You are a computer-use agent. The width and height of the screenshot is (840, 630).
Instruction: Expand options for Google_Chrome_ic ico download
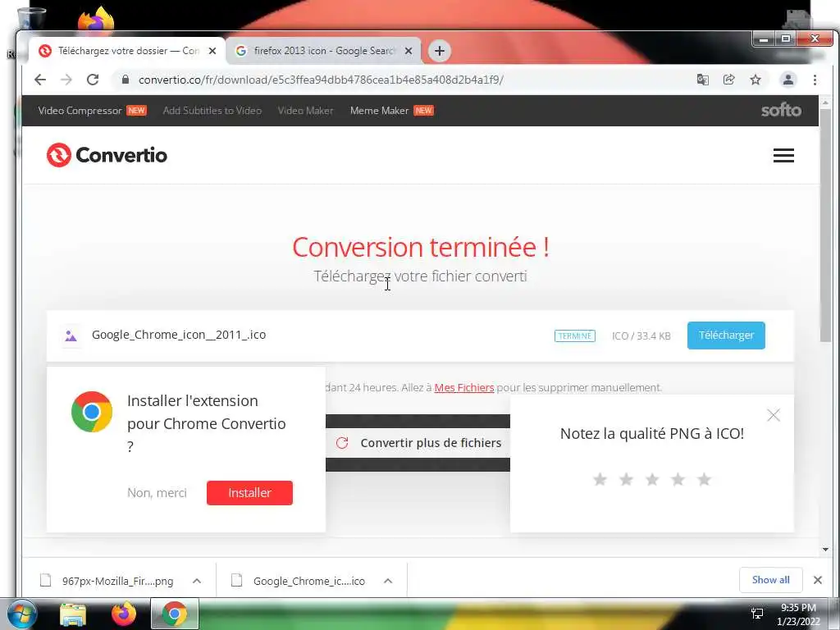click(x=388, y=581)
